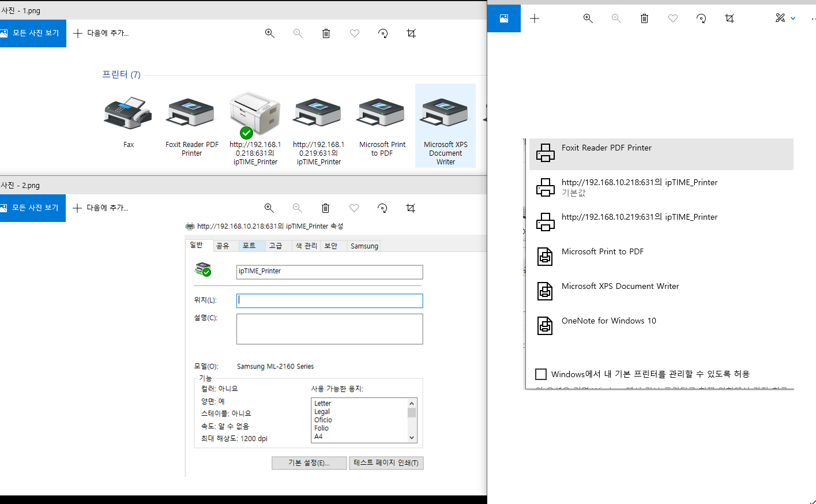Viewport: 816px width, 504px height.
Task: Click the 테스트 페이지 인쇄(T) button
Action: [x=386, y=463]
